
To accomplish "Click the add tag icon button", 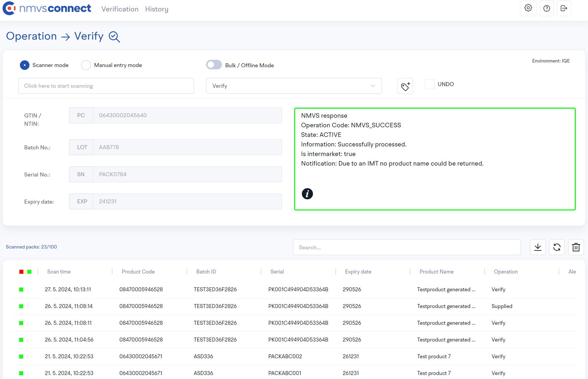I will pyautogui.click(x=405, y=86).
